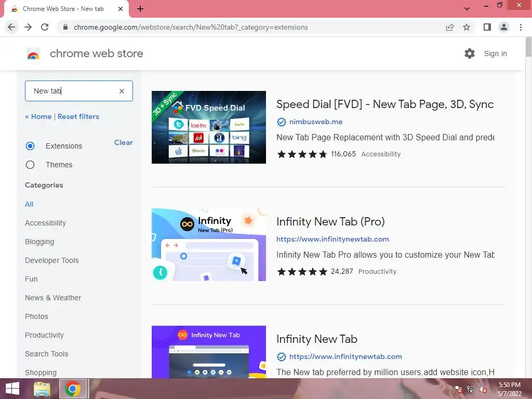Open the Windows Start menu

tap(12, 389)
